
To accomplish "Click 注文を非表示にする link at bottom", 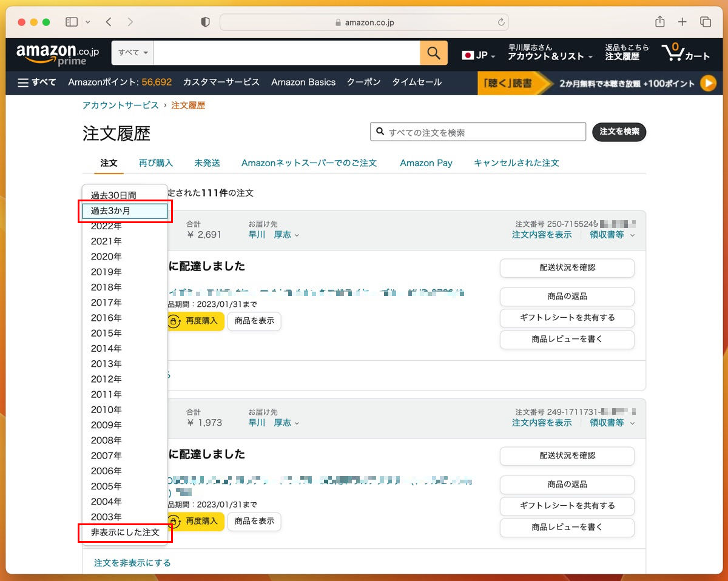I will coord(132,563).
